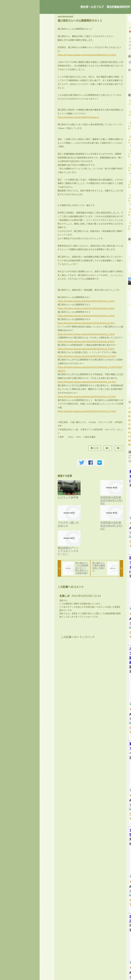131x980 pixels.
Task: Open link to 202102article_12.html
Action: (90, 369)
